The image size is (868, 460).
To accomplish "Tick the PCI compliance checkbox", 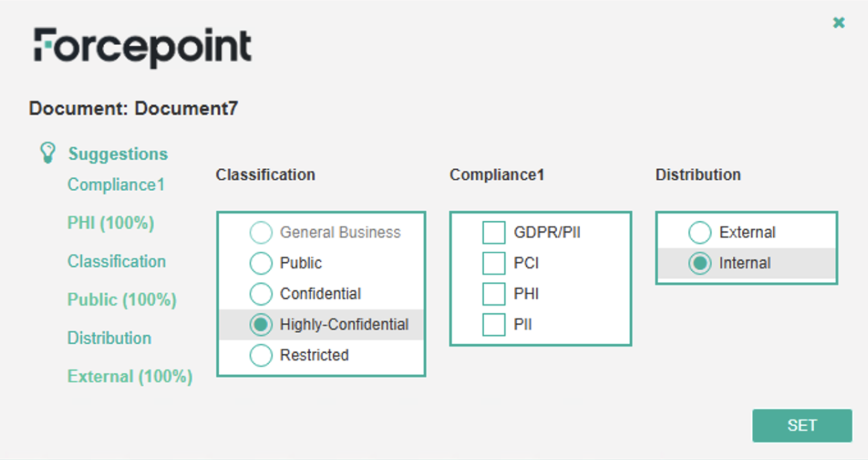I will tap(493, 263).
